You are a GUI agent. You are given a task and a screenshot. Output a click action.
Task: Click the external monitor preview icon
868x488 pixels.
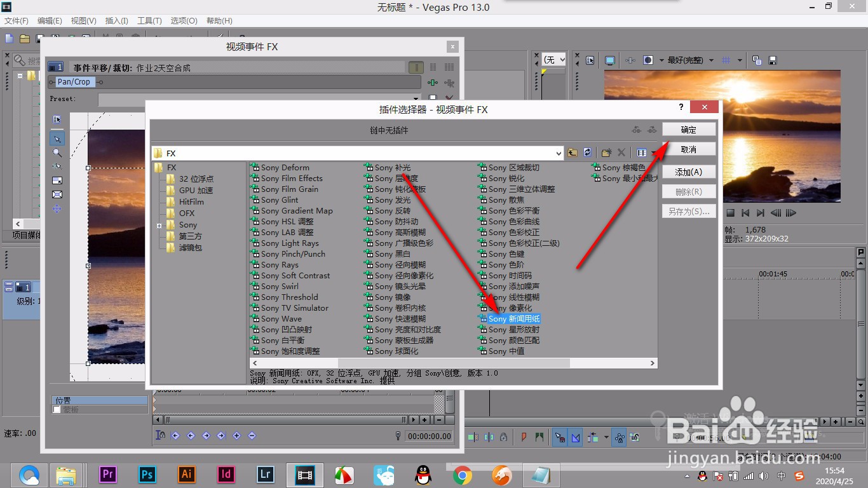click(610, 60)
